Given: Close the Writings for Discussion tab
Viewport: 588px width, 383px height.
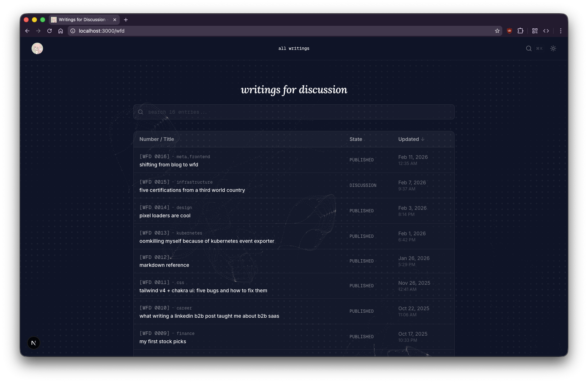Looking at the screenshot, I should pyautogui.click(x=115, y=20).
